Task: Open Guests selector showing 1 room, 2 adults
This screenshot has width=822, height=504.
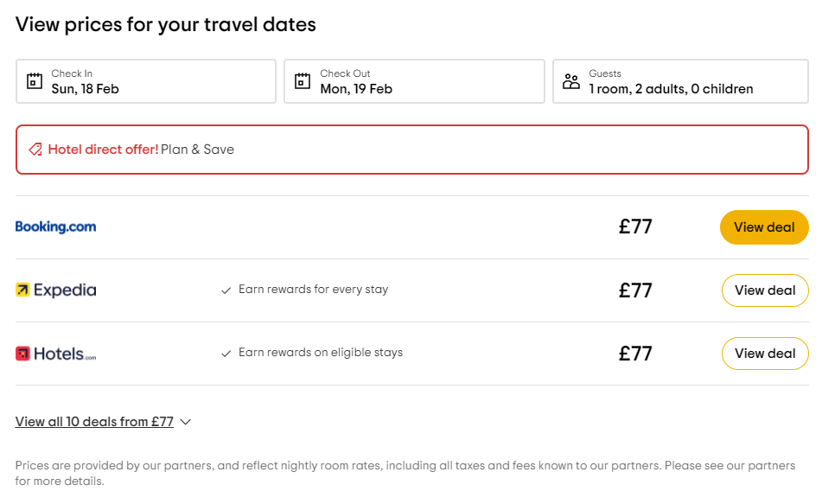Action: coord(681,81)
